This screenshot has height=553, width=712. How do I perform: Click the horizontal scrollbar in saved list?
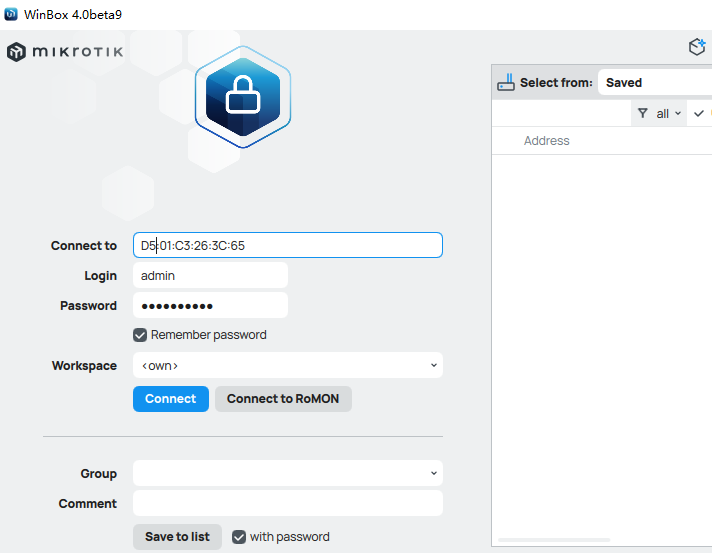pyautogui.click(x=554, y=540)
